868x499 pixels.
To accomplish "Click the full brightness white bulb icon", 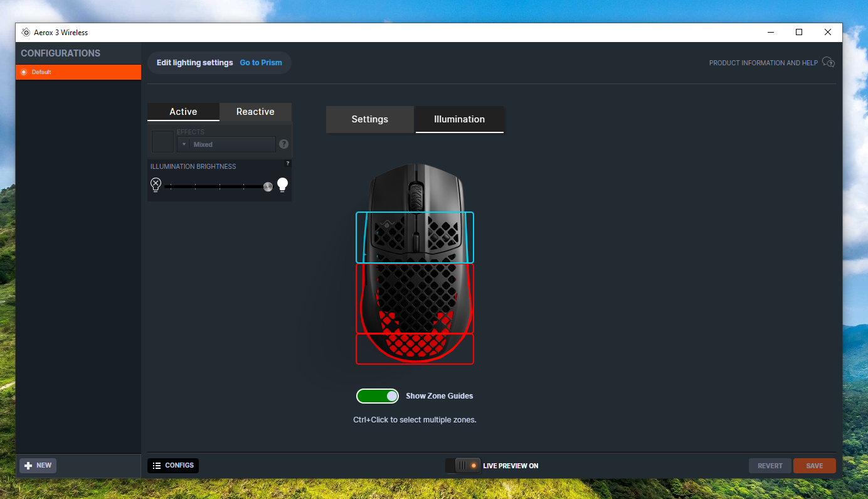I will tap(283, 185).
